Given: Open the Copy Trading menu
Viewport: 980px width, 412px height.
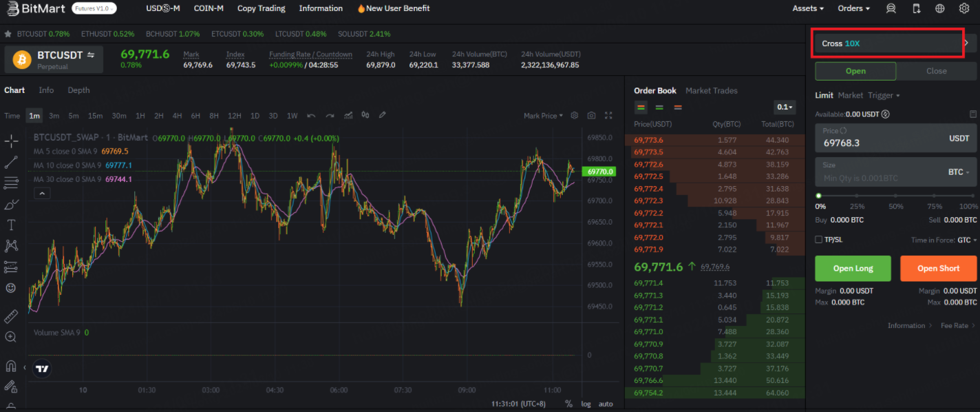Looking at the screenshot, I should (x=261, y=8).
